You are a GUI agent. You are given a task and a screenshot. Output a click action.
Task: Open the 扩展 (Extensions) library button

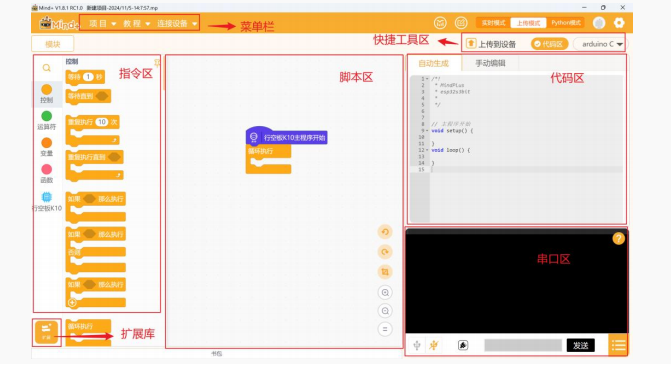(x=46, y=332)
